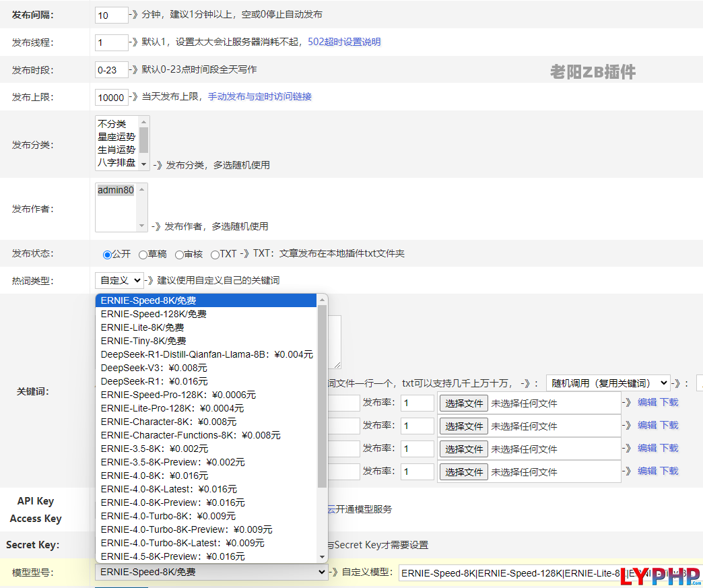Pick ERNIE-4.0-Turbo-8K-Preview option
Viewport: 703px width, 588px height.
click(206, 529)
